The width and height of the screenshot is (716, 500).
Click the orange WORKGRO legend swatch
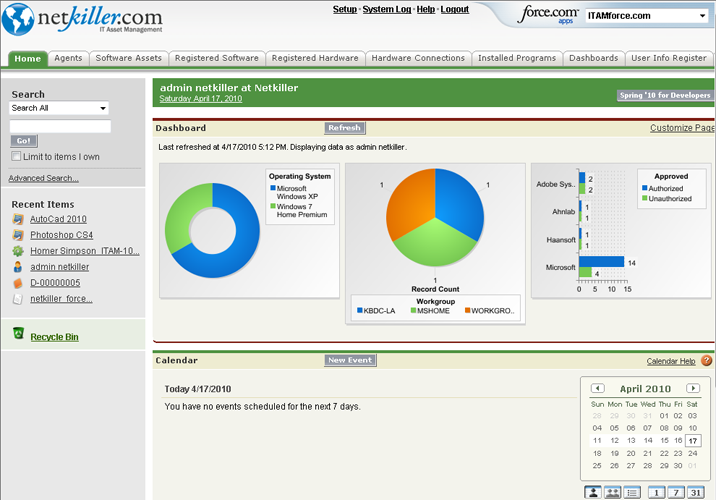click(x=468, y=311)
